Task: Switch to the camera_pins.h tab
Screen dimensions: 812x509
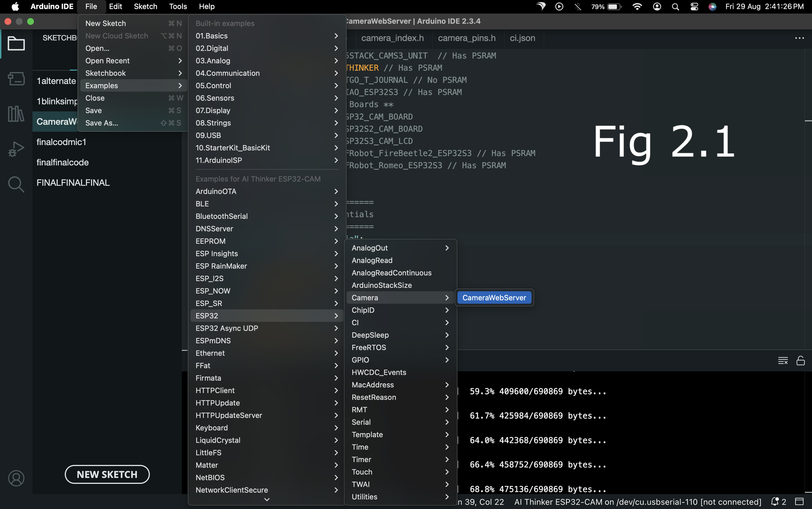Action: tap(467, 38)
